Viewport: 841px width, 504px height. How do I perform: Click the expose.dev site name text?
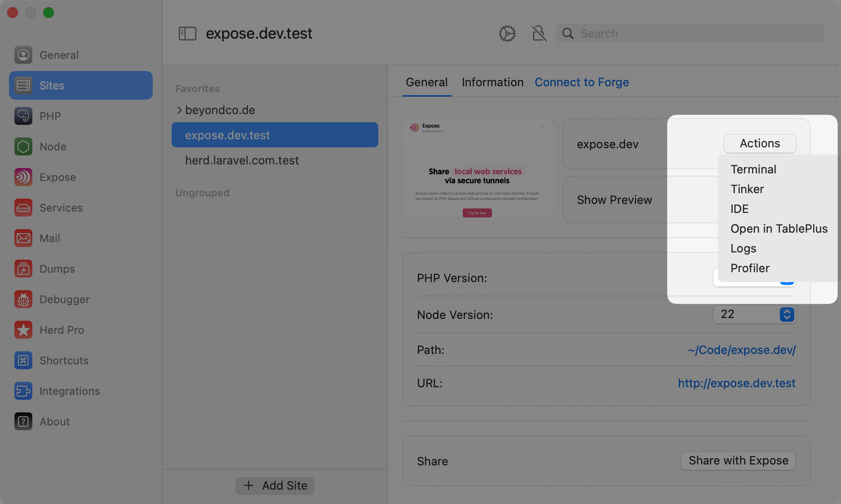607,144
